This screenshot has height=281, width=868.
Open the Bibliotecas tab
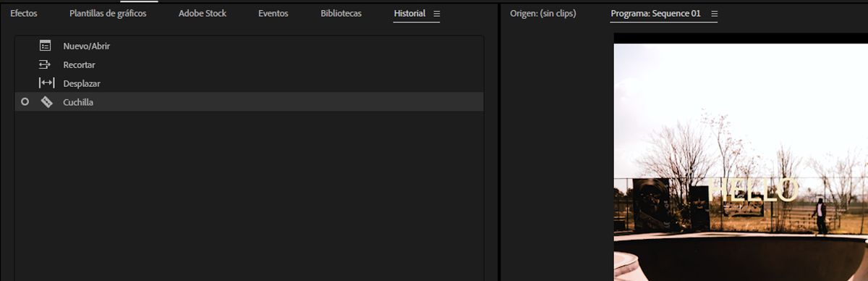341,14
